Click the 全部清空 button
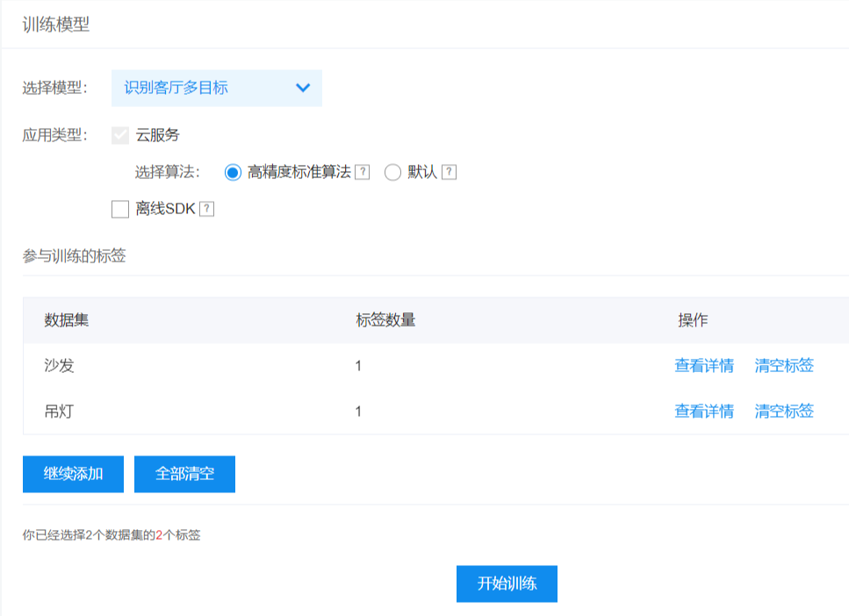 click(184, 474)
